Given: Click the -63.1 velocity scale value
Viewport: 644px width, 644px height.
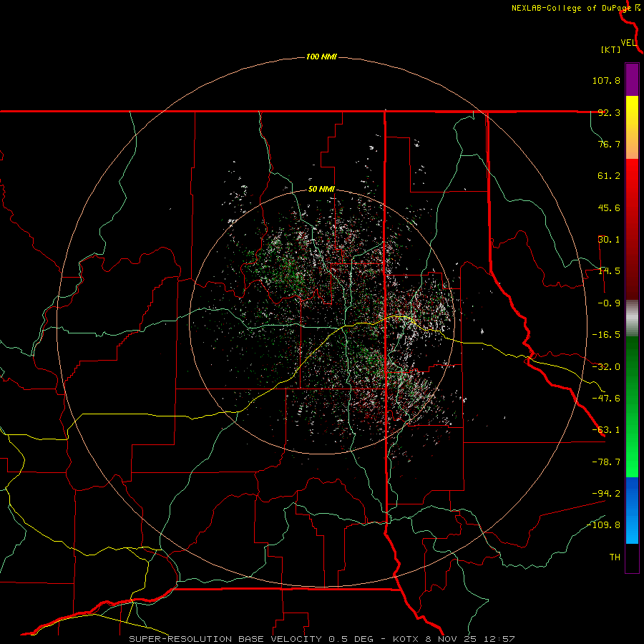Looking at the screenshot, I should click(x=606, y=430).
